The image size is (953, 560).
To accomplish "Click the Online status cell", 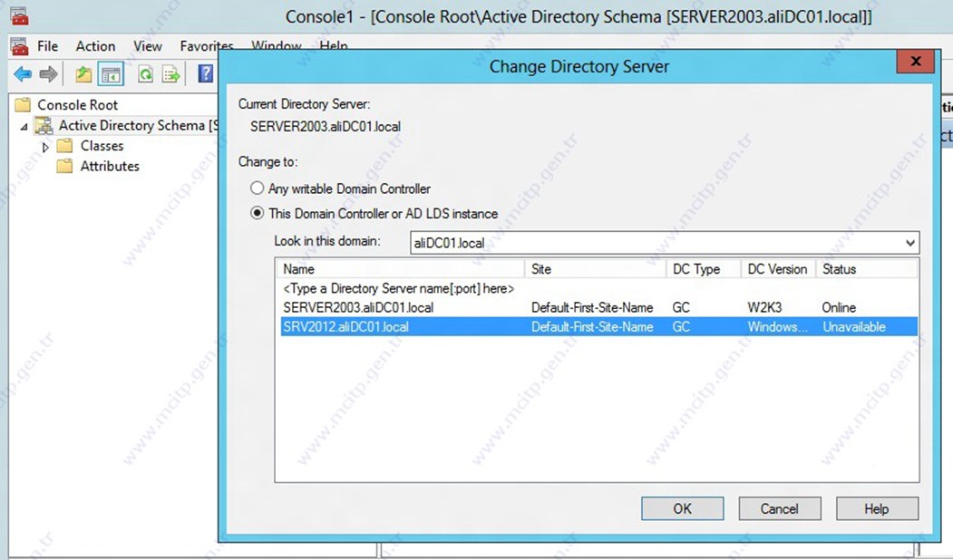I will (x=839, y=307).
